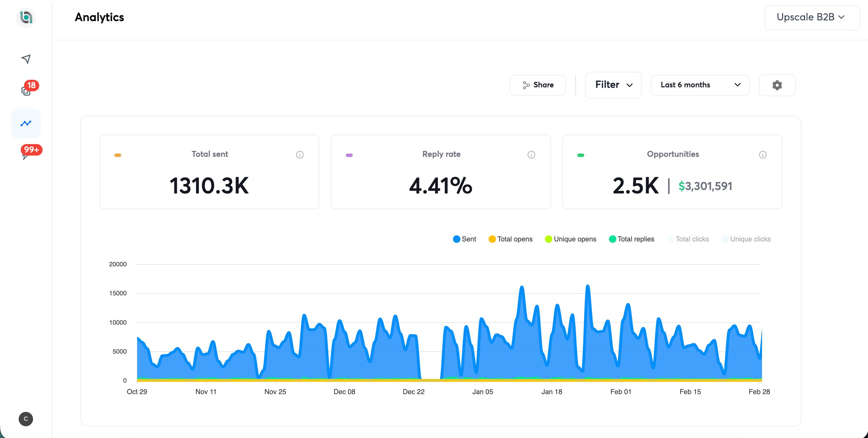Click the Jan 05 axis label
Viewport: 868px width, 438px height.
click(483, 392)
